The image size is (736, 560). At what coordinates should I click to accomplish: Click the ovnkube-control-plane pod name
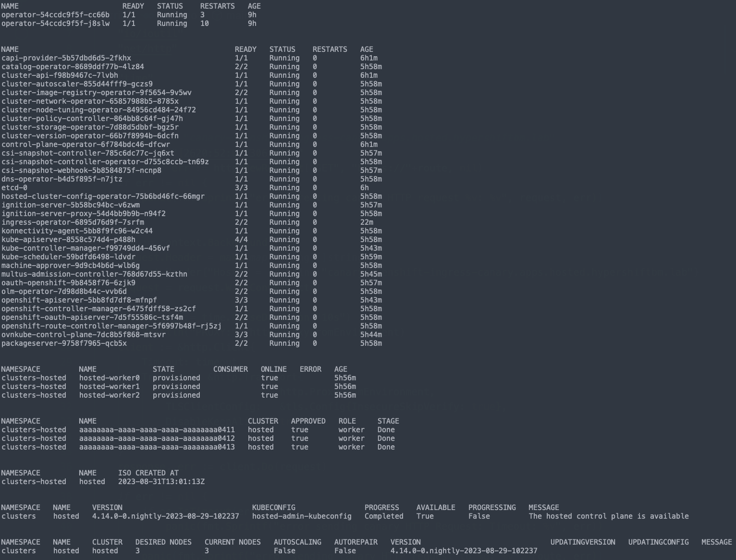[83, 335]
